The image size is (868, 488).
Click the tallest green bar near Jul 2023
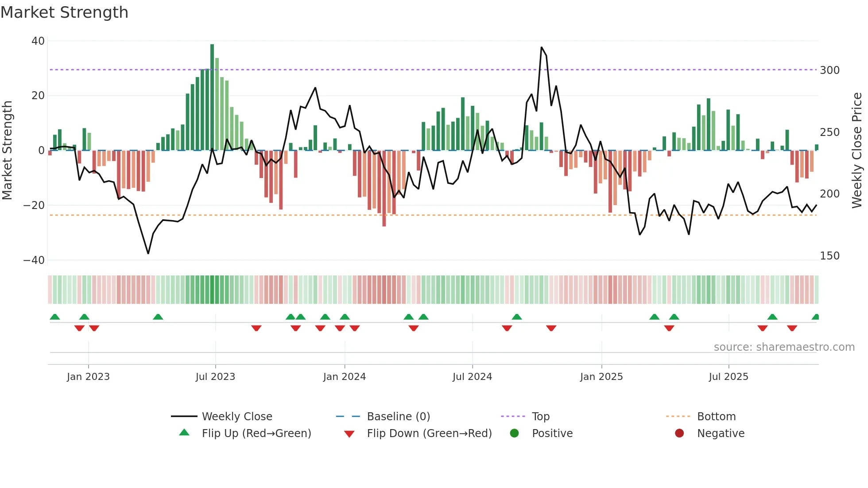(x=212, y=97)
